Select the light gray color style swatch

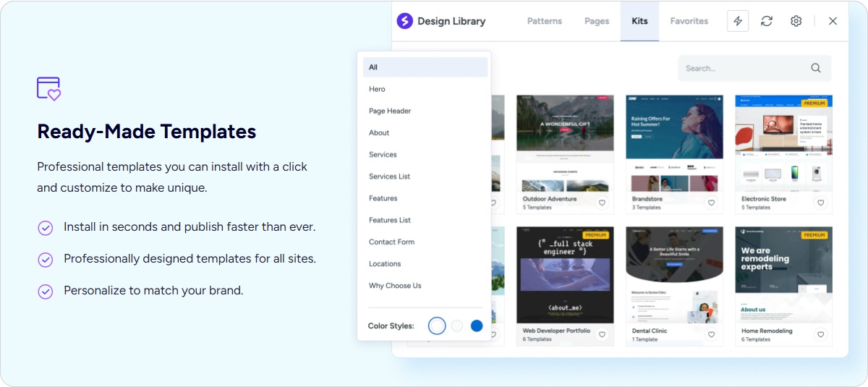(x=457, y=326)
